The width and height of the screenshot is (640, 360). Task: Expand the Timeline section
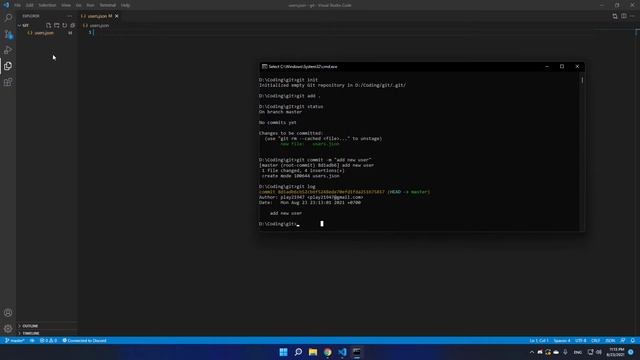click(x=47, y=333)
